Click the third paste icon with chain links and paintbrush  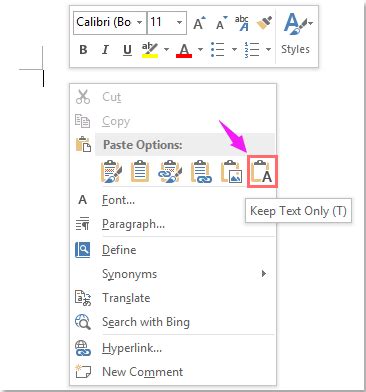171,172
